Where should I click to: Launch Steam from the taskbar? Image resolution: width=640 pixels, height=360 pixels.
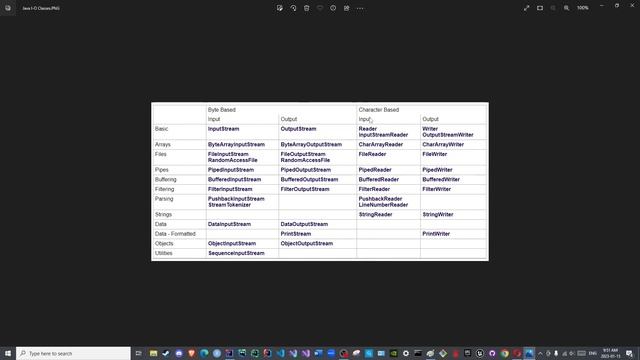[x=166, y=353]
